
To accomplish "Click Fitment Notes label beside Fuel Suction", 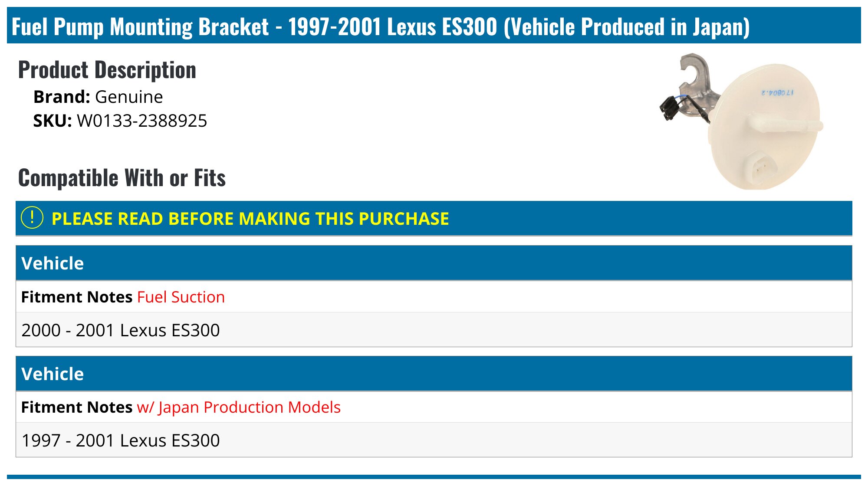I will click(x=77, y=297).
